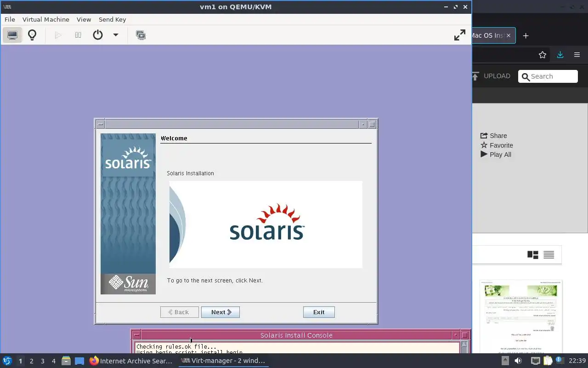Click the power shutdown icon in toolbar
588x368 pixels.
[x=97, y=35]
